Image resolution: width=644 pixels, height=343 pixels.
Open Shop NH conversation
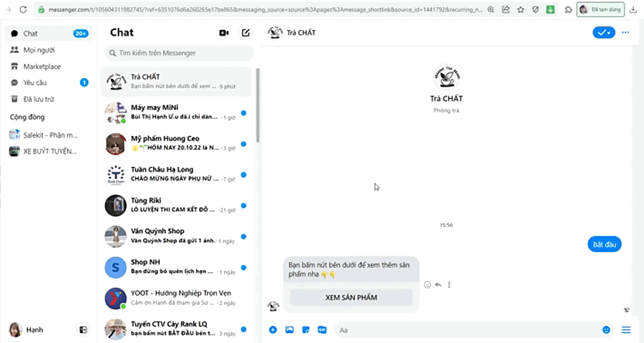(176, 267)
